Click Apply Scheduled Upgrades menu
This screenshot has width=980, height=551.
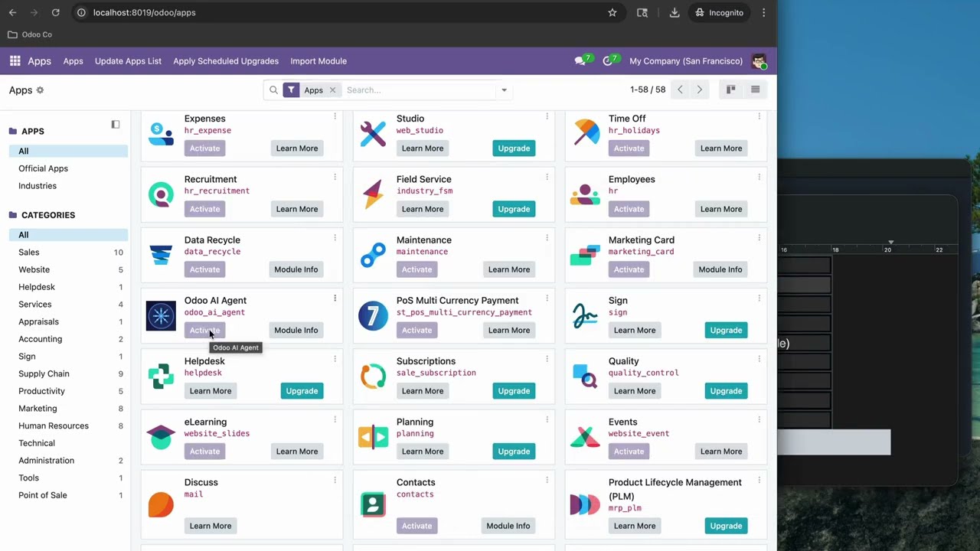(226, 61)
